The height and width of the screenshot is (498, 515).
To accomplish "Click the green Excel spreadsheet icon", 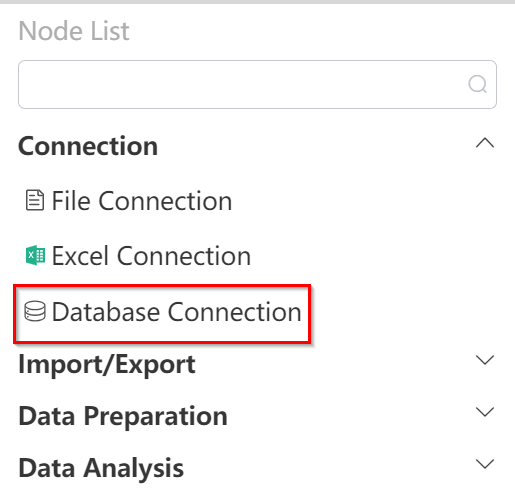I will 35,255.
